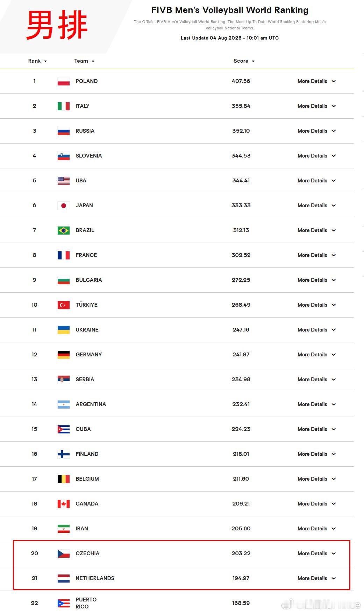This screenshot has width=364, height=613.
Task: Expand More Details for Italy
Action: (316, 106)
